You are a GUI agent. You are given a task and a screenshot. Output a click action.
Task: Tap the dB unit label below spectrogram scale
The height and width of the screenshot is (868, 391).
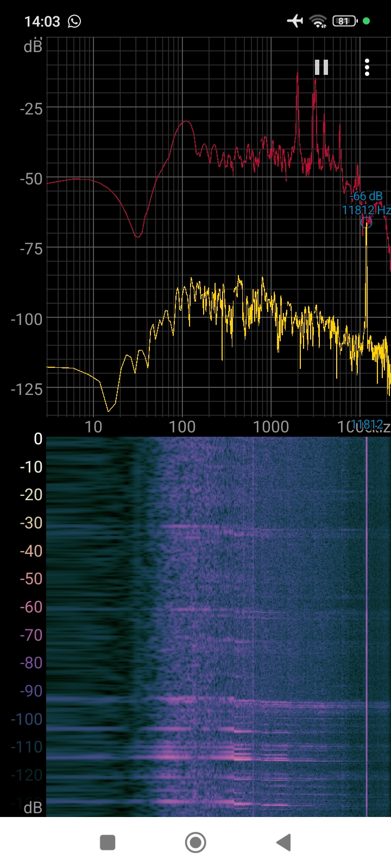pos(33,808)
